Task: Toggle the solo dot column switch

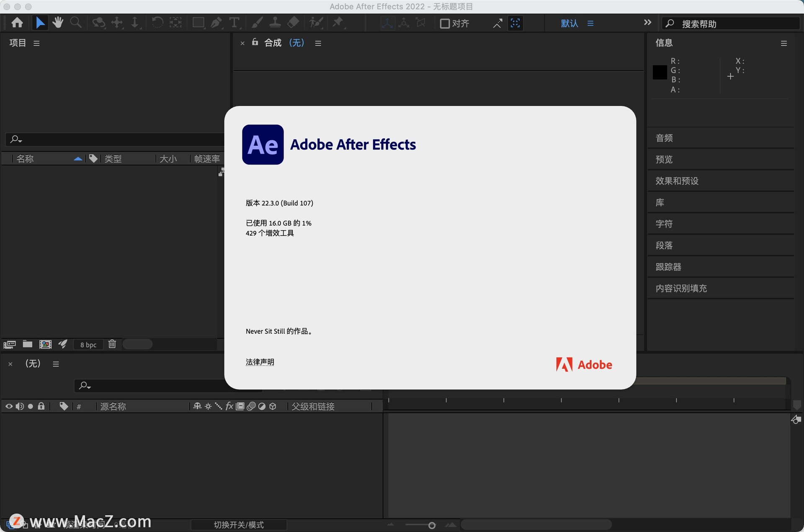Action: click(x=30, y=406)
